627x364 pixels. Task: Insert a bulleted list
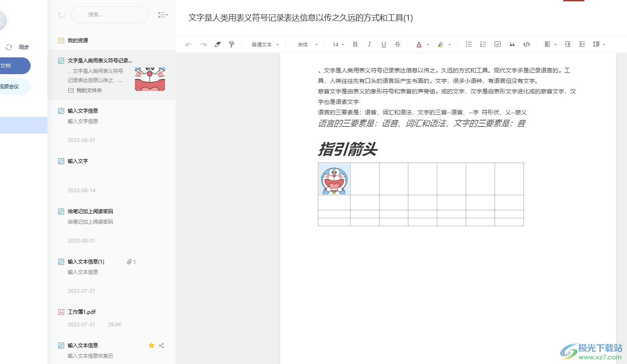469,44
